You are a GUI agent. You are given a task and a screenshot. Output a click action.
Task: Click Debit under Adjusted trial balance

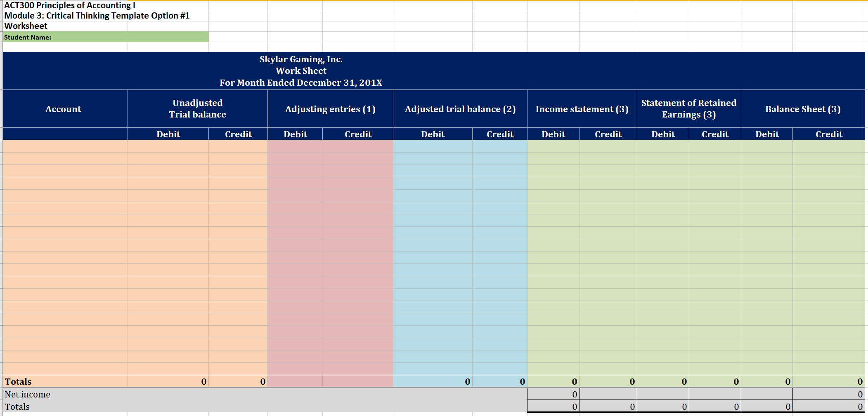[433, 134]
